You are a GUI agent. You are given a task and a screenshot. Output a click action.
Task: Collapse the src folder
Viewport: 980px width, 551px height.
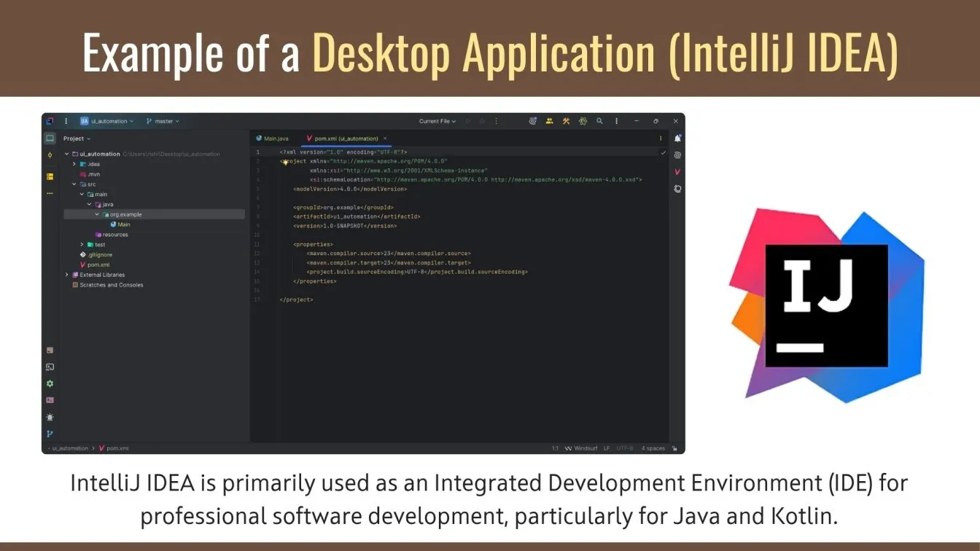pyautogui.click(x=74, y=184)
